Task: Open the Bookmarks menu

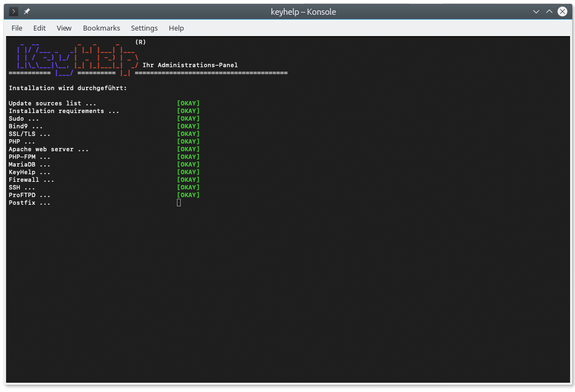Action: pyautogui.click(x=101, y=28)
